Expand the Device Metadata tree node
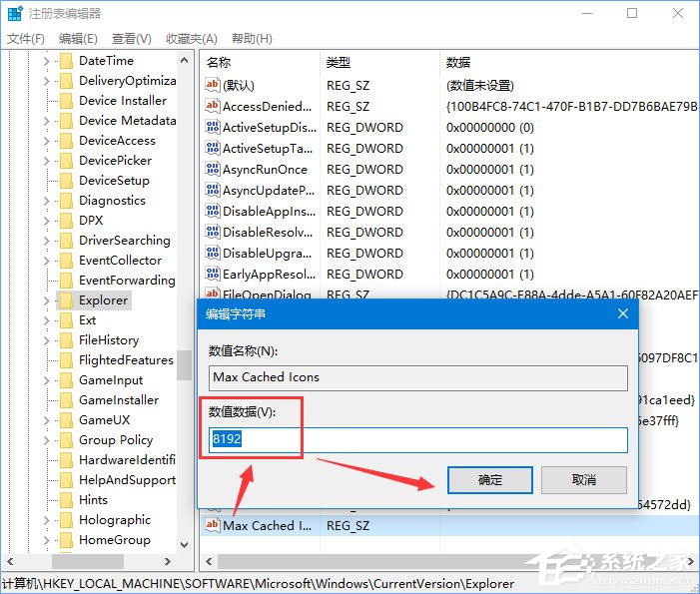Image resolution: width=700 pixels, height=594 pixels. click(x=46, y=121)
